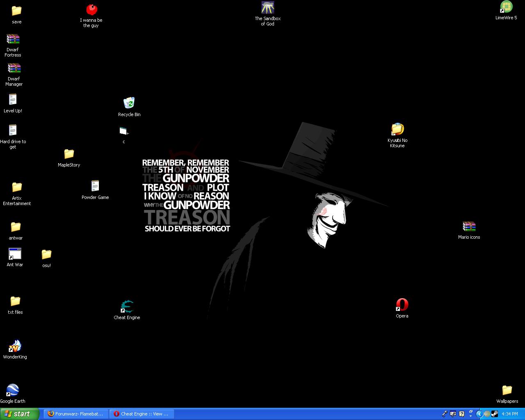Click the language bar microphone icon
This screenshot has height=420, width=525.
(444, 414)
